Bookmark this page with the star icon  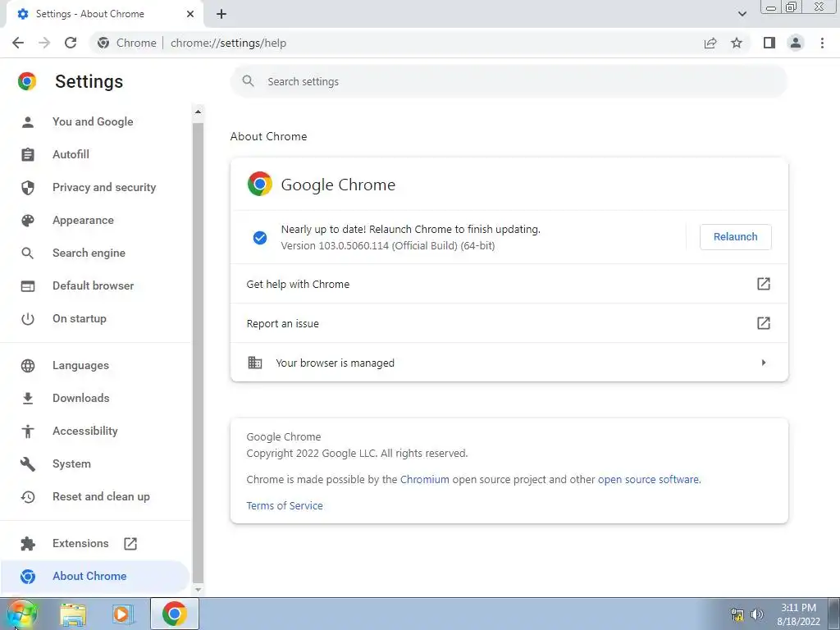click(737, 43)
